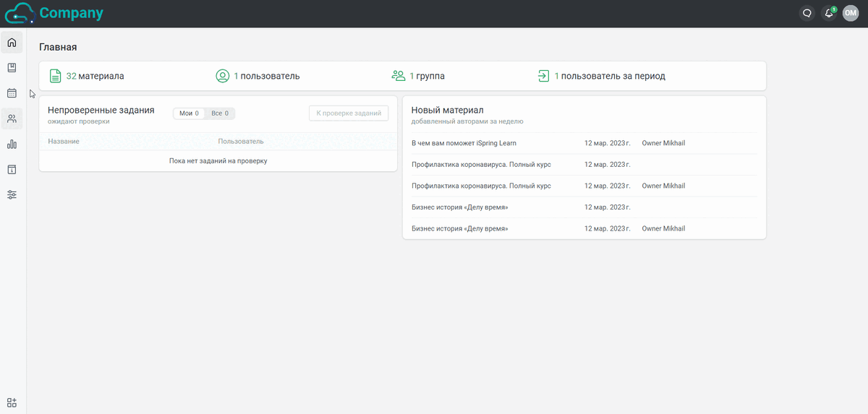Open Бизнес история «Делу время» row by Owner Mikhail
Viewport: 868px width, 414px height.
584,228
